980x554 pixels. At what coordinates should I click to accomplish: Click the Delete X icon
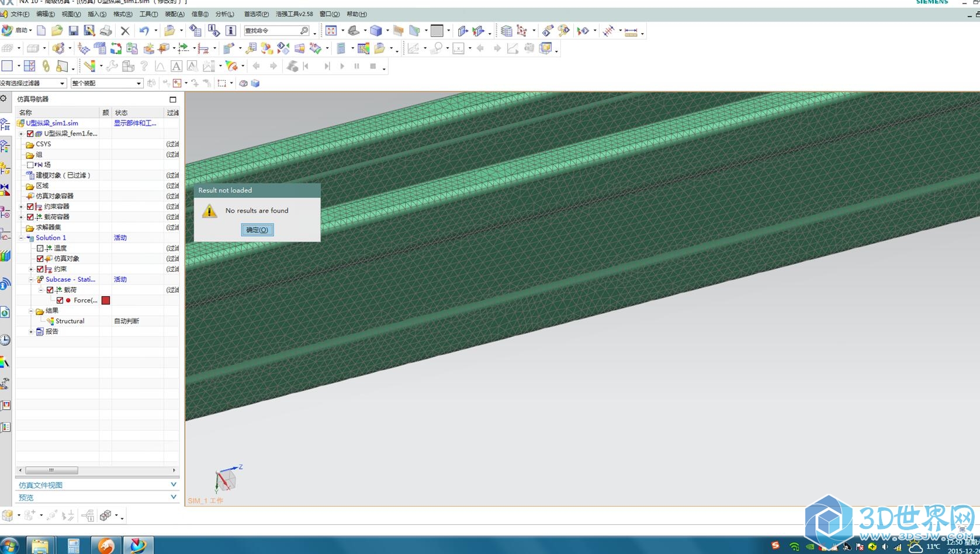click(125, 30)
